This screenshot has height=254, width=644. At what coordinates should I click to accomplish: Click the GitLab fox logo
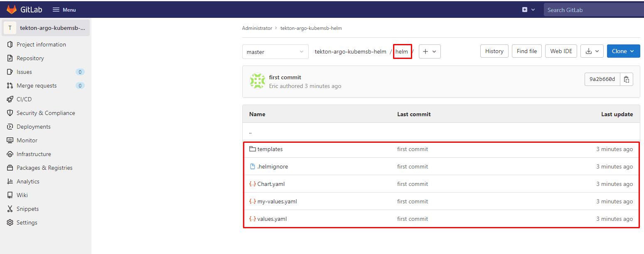pos(12,9)
